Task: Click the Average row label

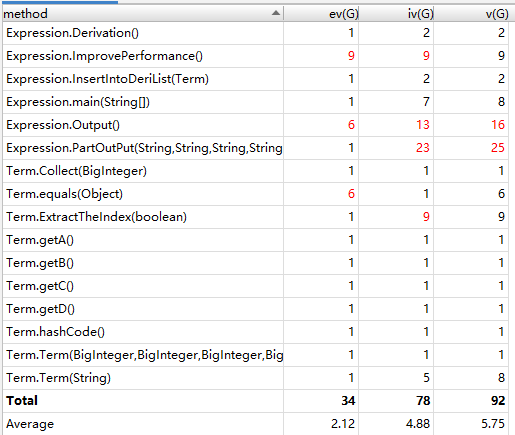Action: (30, 424)
